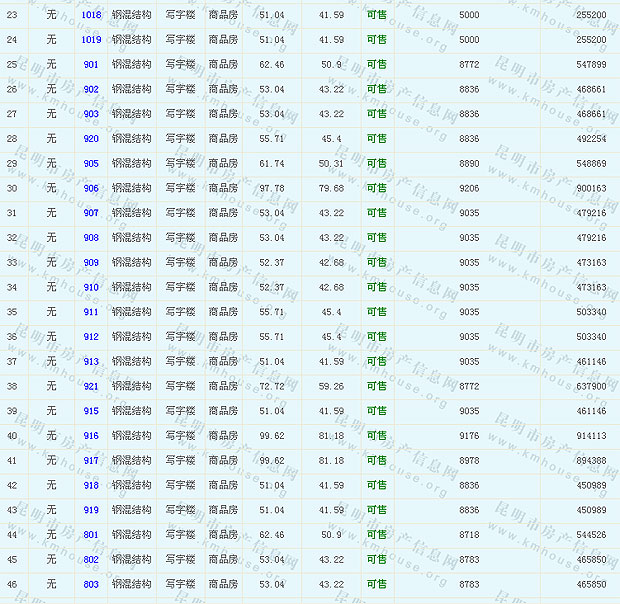Open room 905 link
620x604 pixels.
[x=91, y=164]
